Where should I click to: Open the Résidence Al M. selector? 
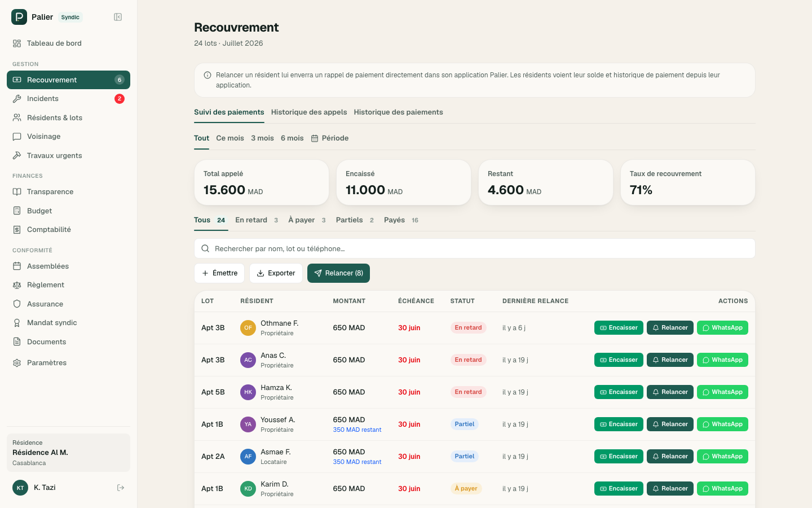(68, 453)
